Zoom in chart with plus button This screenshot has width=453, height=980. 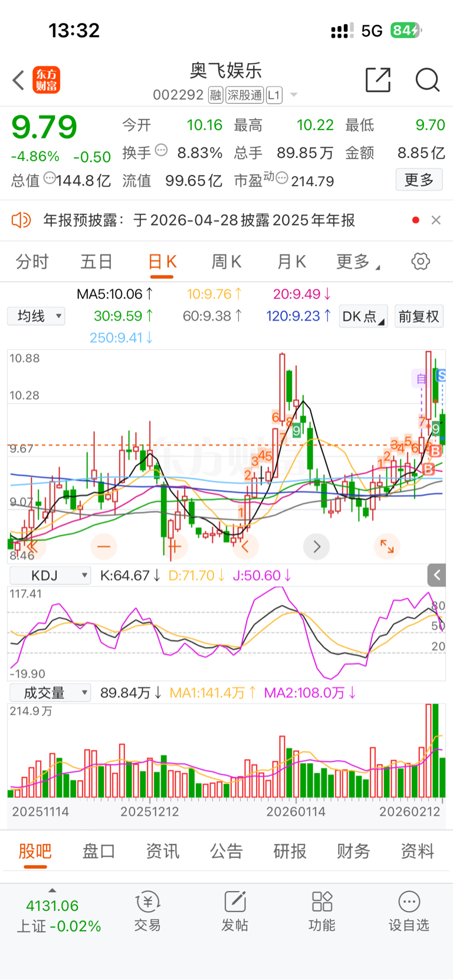pyautogui.click(x=175, y=547)
